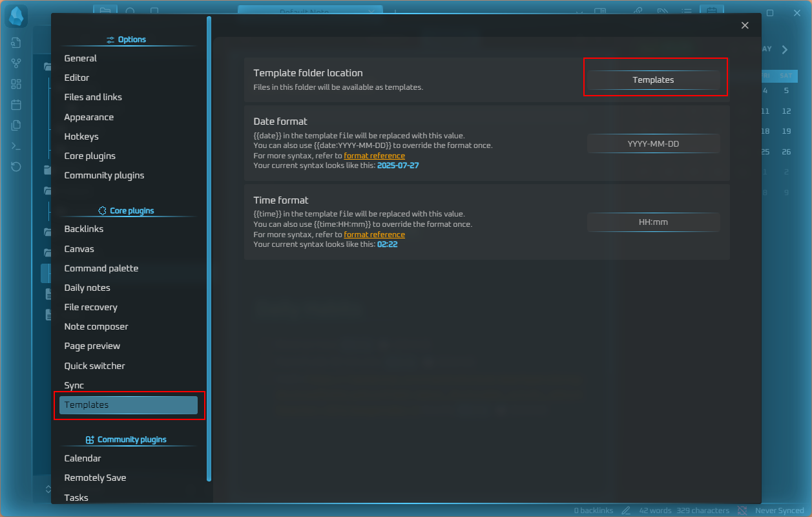Viewport: 812px width, 517px height.
Task: Create new canvas icon in left ribbon
Action: 17,84
